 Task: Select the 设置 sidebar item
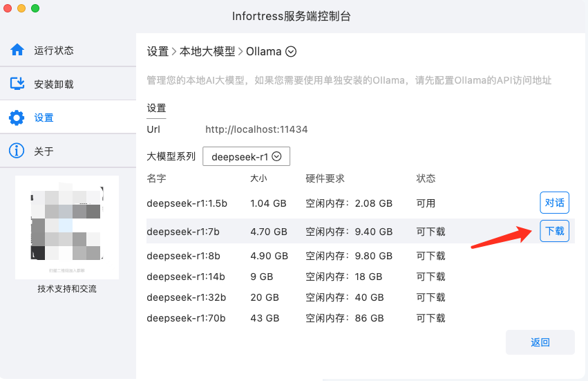coord(68,118)
